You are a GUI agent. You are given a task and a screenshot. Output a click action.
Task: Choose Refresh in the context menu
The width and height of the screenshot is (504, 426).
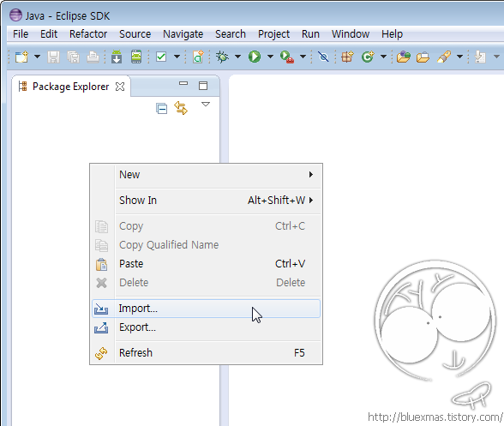(x=206, y=353)
